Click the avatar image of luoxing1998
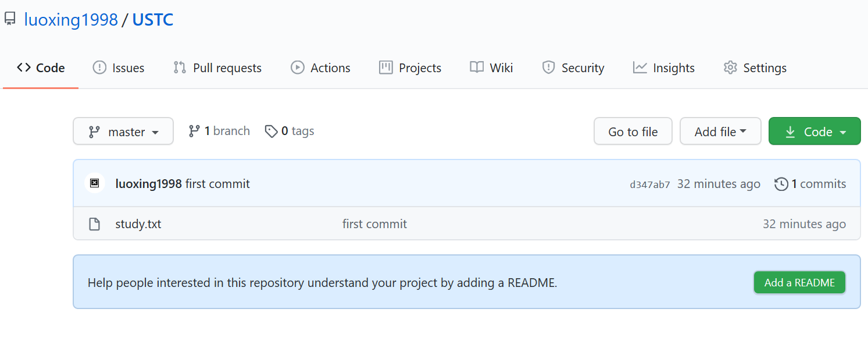Viewport: 868px width, 337px height. [95, 183]
